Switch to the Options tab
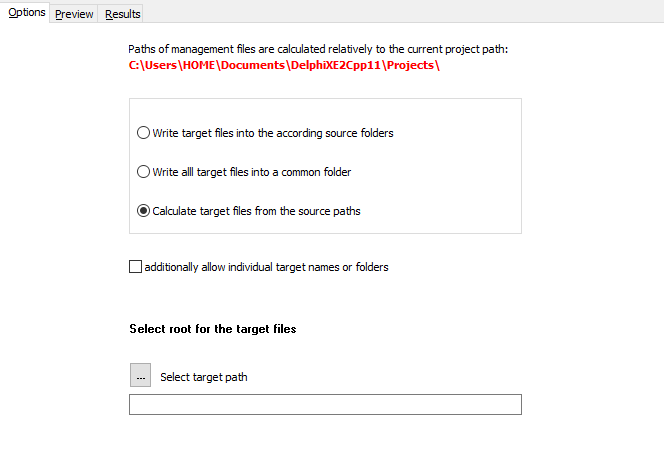664x462 pixels. coord(25,13)
